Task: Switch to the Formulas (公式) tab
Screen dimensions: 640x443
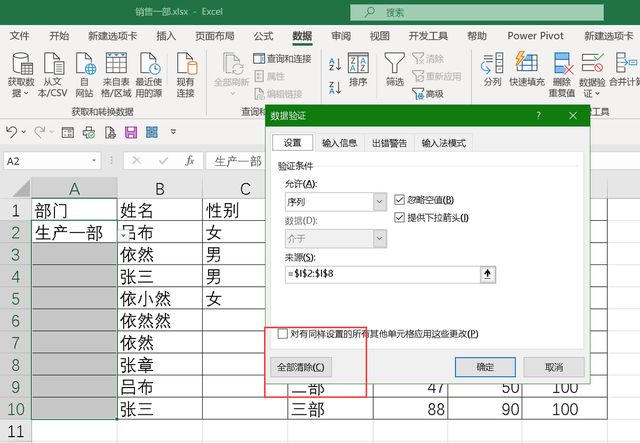Action: click(x=263, y=36)
